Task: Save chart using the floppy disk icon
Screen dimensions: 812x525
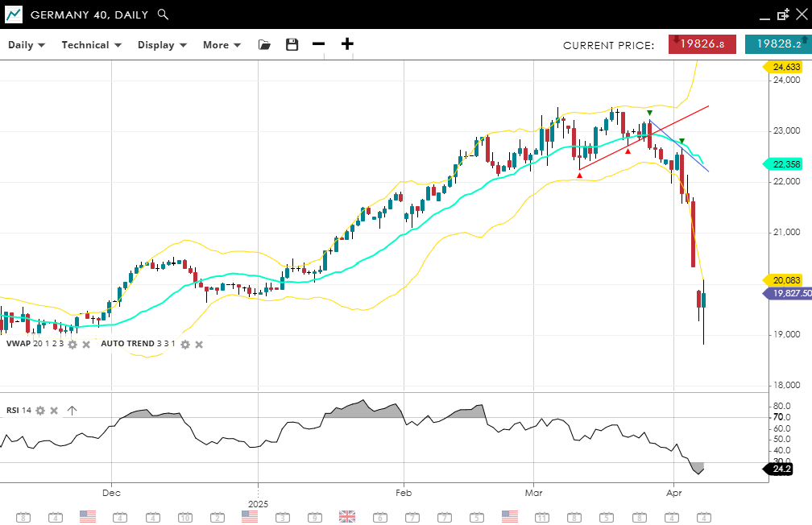Action: pyautogui.click(x=292, y=45)
